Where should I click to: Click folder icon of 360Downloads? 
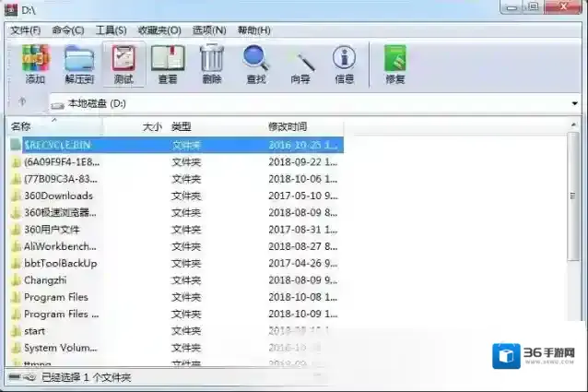[x=16, y=196]
